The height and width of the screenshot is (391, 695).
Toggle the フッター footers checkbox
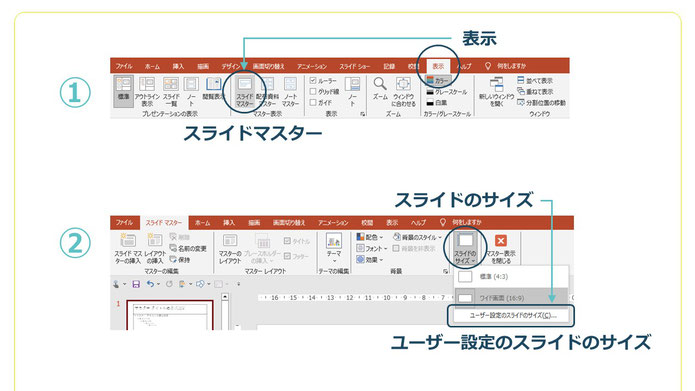coord(287,256)
